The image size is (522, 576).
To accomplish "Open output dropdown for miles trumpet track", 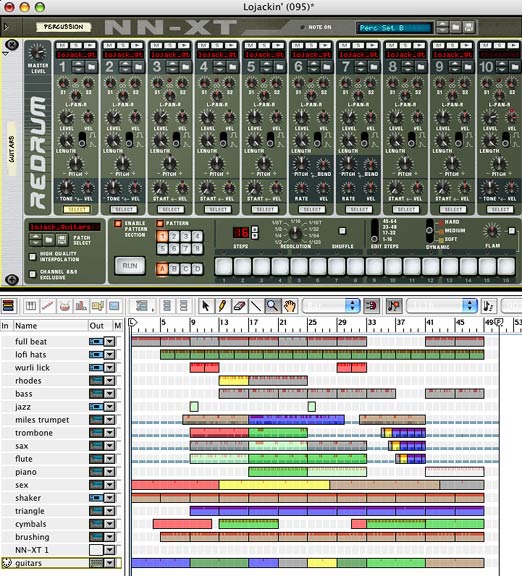I will [x=109, y=420].
